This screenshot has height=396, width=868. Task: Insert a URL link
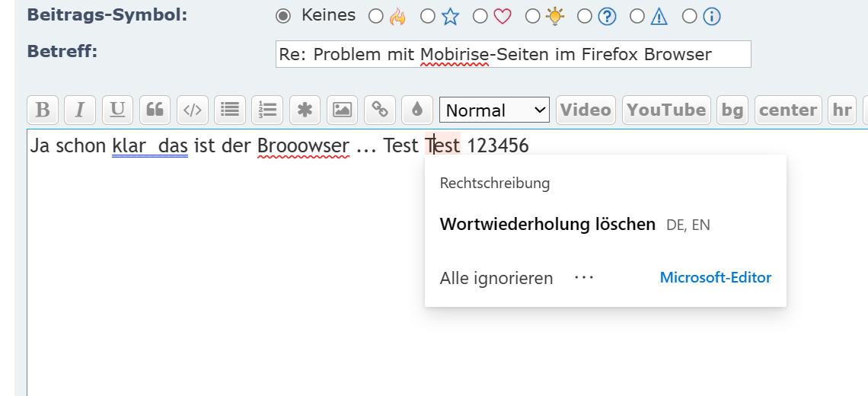click(380, 110)
